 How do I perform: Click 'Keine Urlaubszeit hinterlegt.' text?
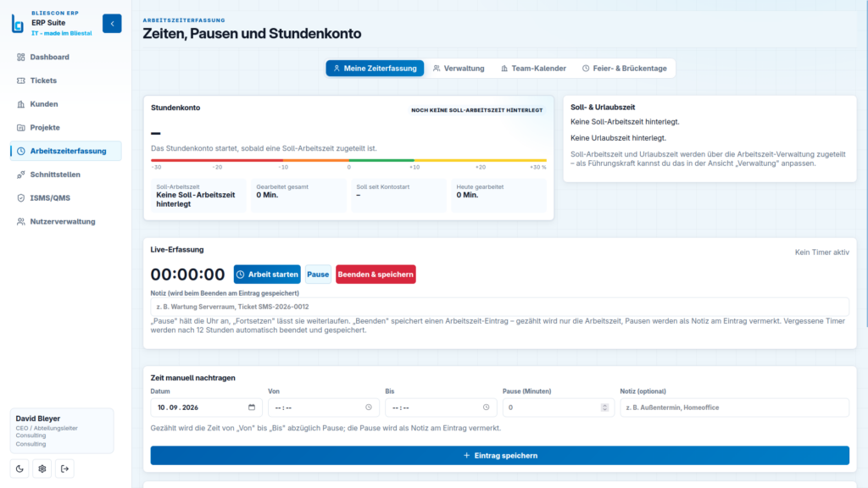point(618,138)
